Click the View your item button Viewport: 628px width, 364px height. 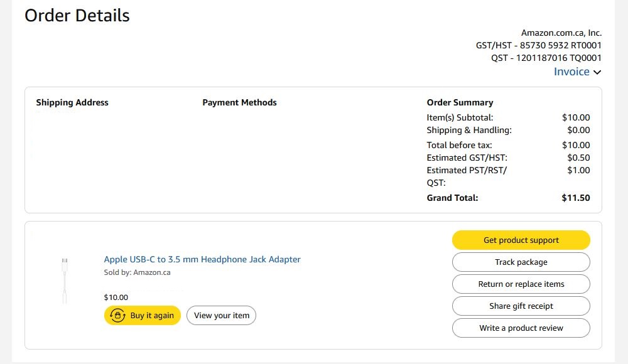click(221, 315)
